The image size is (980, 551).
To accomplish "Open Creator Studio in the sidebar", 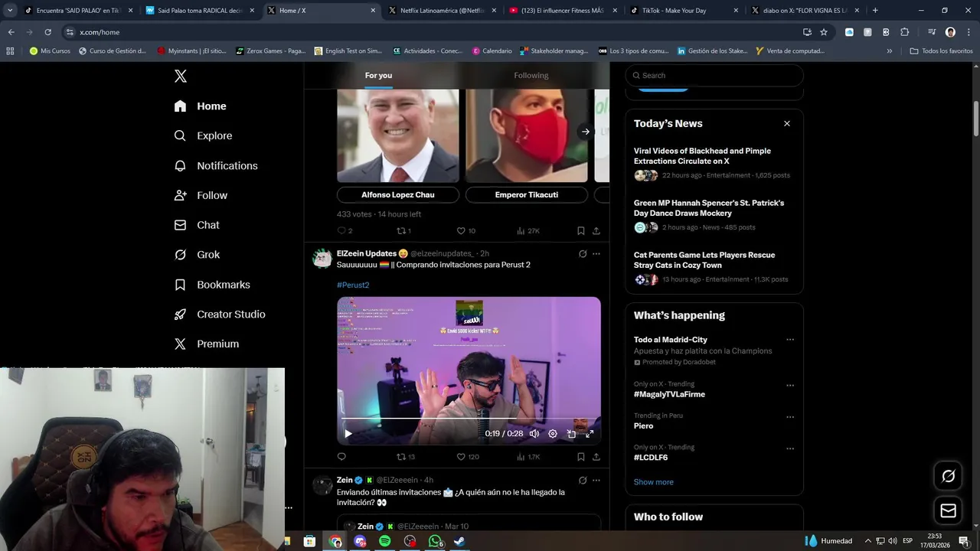I will point(220,315).
